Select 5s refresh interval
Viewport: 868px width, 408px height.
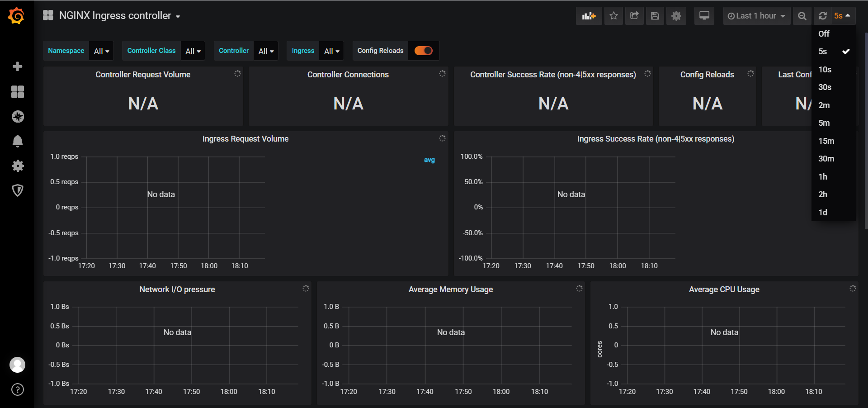tap(834, 52)
